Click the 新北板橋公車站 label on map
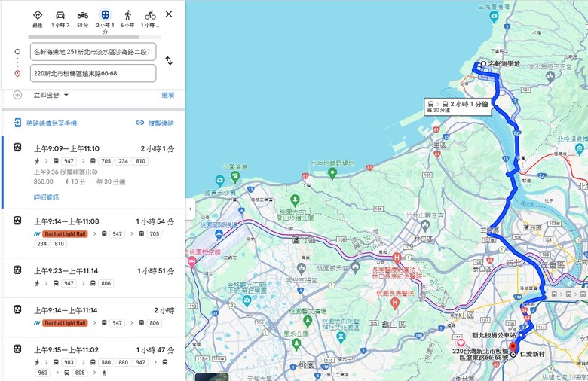This screenshot has height=381, width=588. click(x=494, y=335)
